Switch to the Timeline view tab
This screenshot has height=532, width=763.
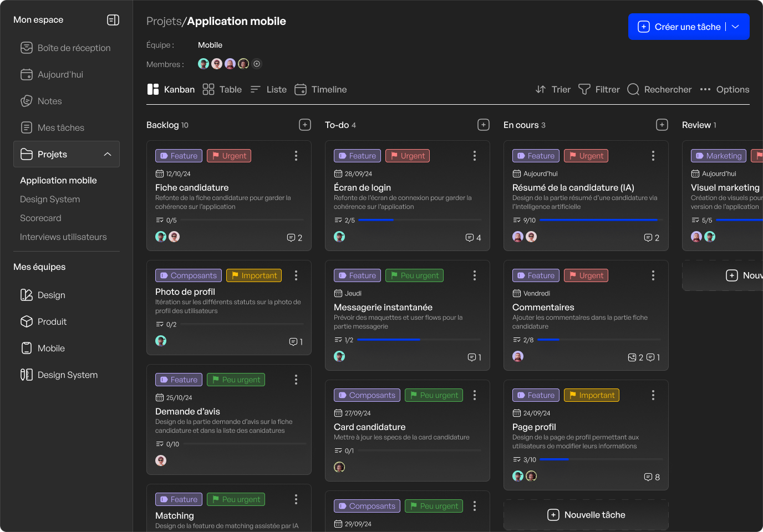pos(321,89)
